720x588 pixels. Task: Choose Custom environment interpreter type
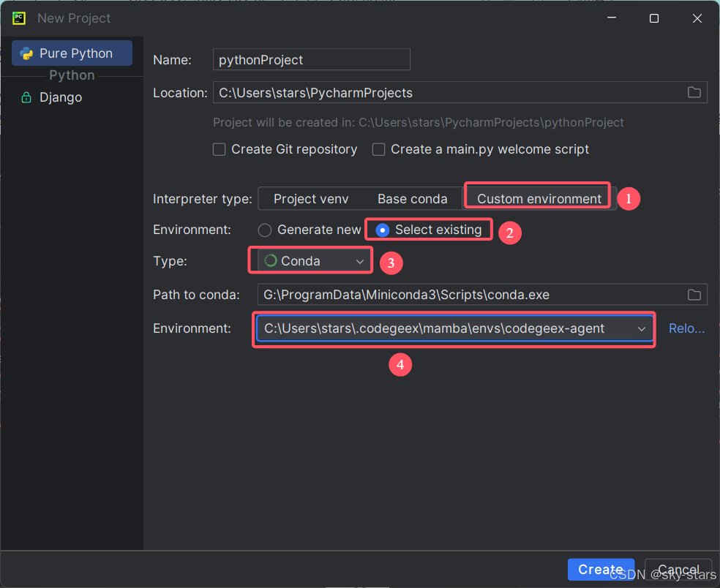click(539, 199)
